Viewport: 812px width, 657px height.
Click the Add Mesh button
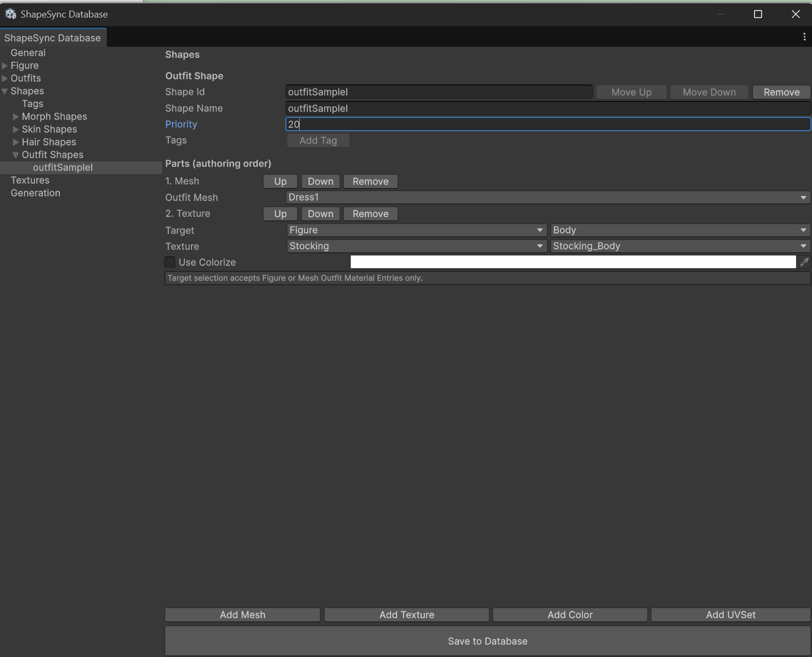[x=242, y=615]
